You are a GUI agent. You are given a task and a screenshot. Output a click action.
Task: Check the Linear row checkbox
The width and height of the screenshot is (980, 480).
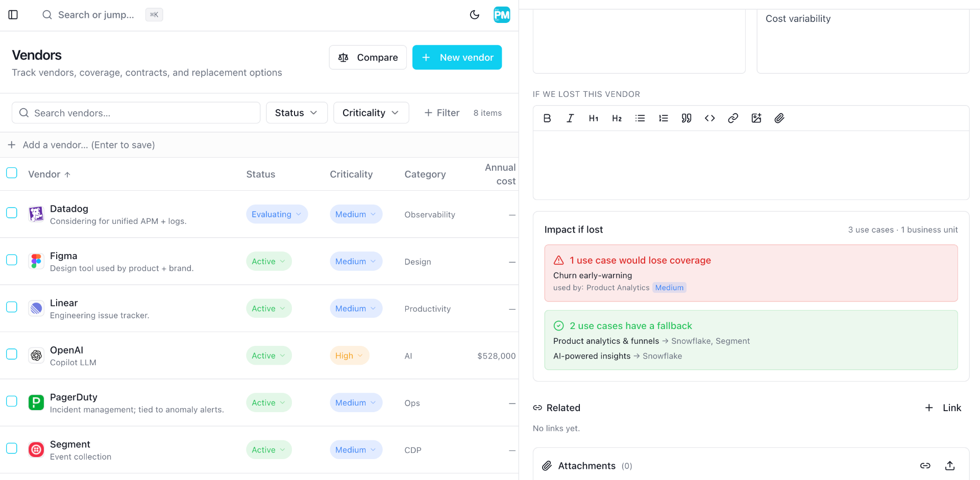pos(12,307)
